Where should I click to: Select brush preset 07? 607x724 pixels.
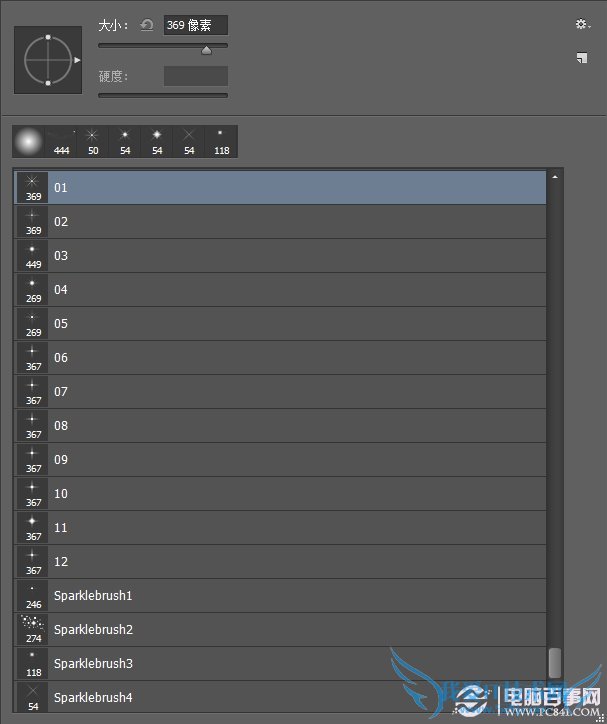(281, 392)
